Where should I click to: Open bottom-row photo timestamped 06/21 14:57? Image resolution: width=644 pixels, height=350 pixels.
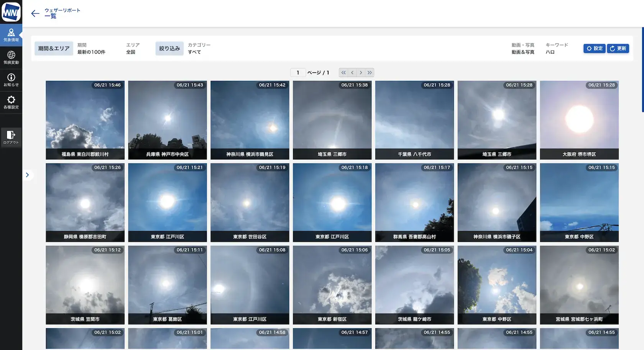point(332,338)
